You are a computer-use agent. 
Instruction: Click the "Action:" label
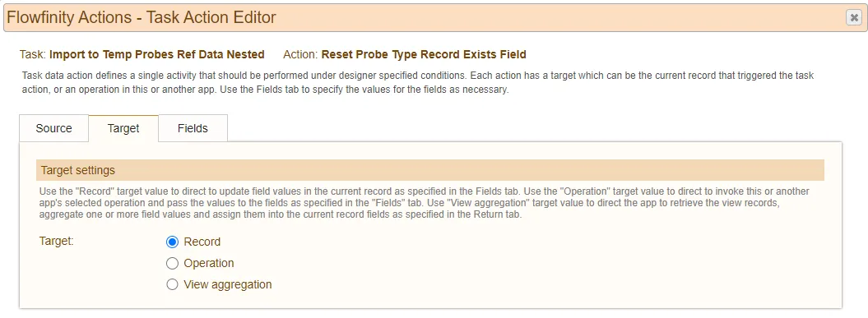click(x=300, y=54)
